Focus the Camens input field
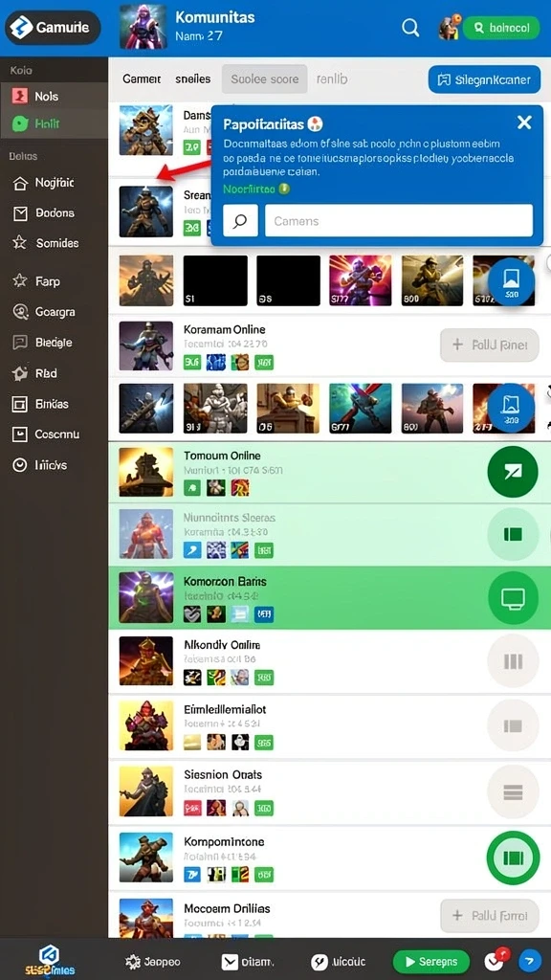 pos(399,221)
